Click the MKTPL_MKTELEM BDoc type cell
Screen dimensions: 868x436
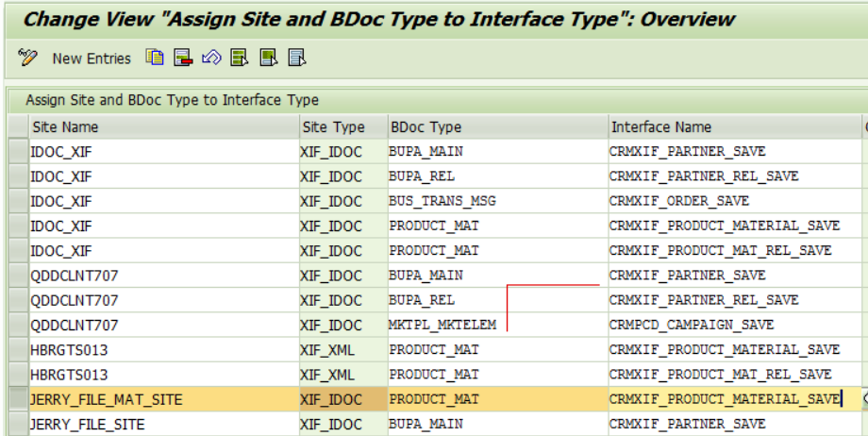coord(498,325)
